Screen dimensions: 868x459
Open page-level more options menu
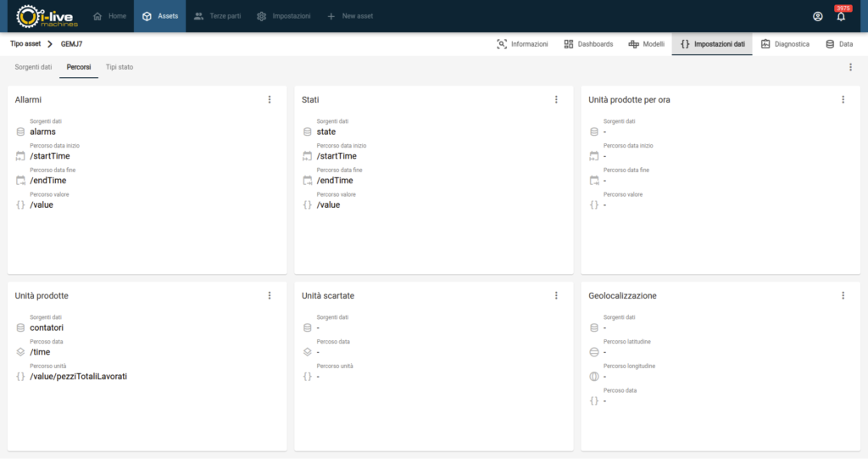[850, 67]
